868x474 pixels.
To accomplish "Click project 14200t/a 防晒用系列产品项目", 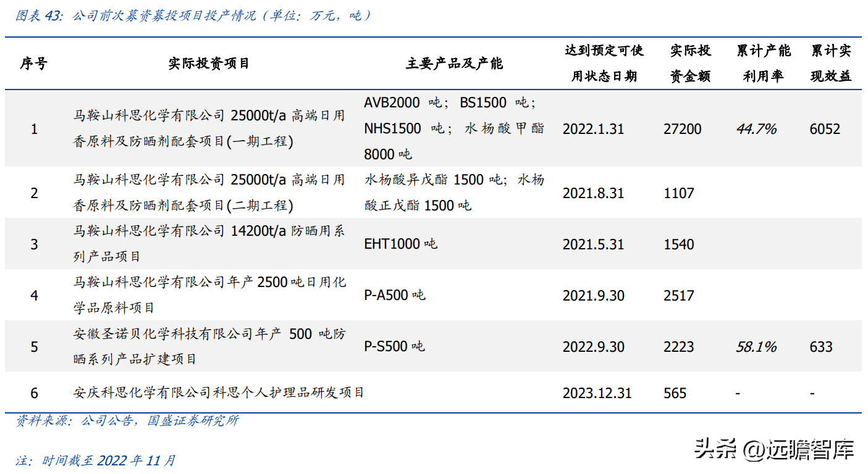I will click(x=209, y=243).
